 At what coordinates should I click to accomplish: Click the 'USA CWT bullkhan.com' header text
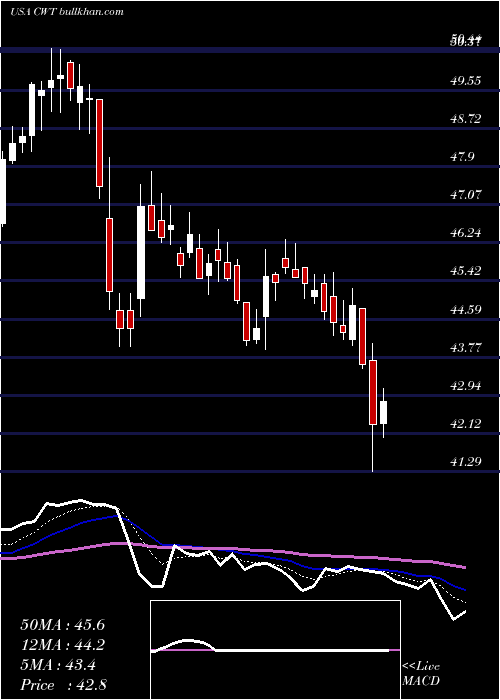click(66, 12)
